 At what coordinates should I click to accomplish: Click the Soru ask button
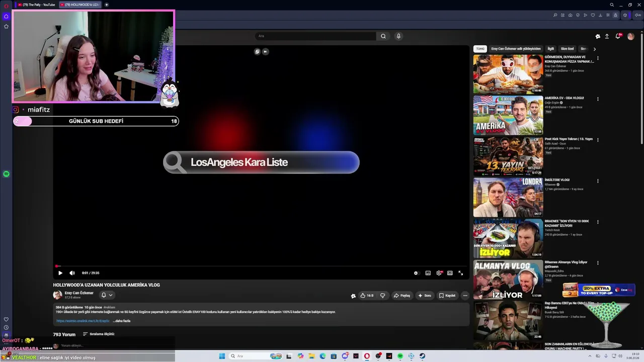(425, 296)
